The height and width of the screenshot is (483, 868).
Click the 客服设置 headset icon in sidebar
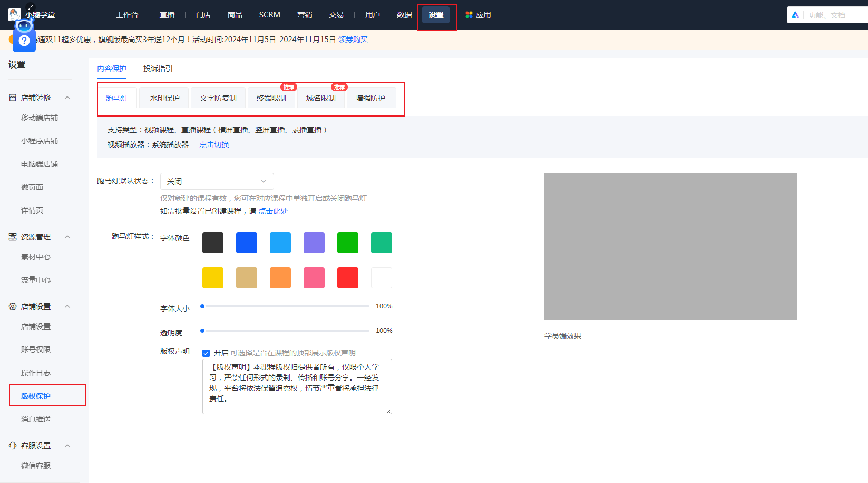point(12,445)
